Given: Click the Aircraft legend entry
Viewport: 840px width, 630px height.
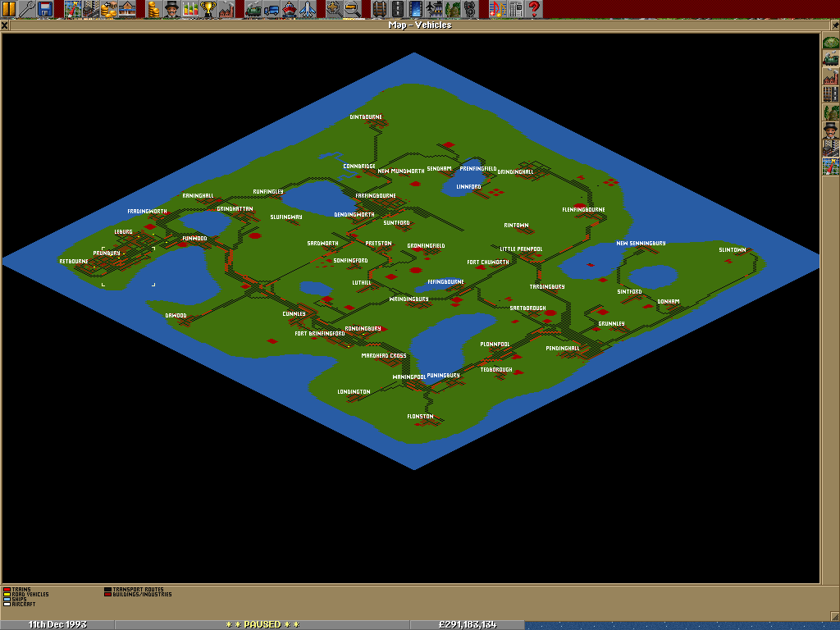Looking at the screenshot, I should click(20, 604).
